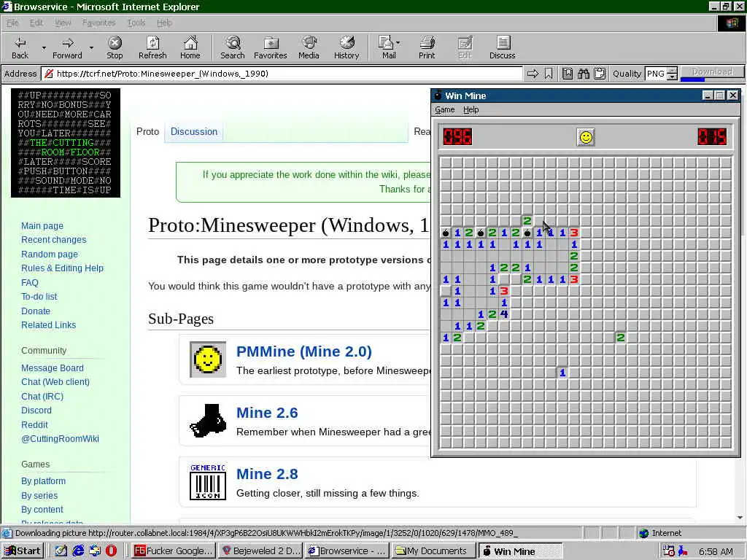Click the mine counter display
747x560 pixels.
tap(457, 137)
